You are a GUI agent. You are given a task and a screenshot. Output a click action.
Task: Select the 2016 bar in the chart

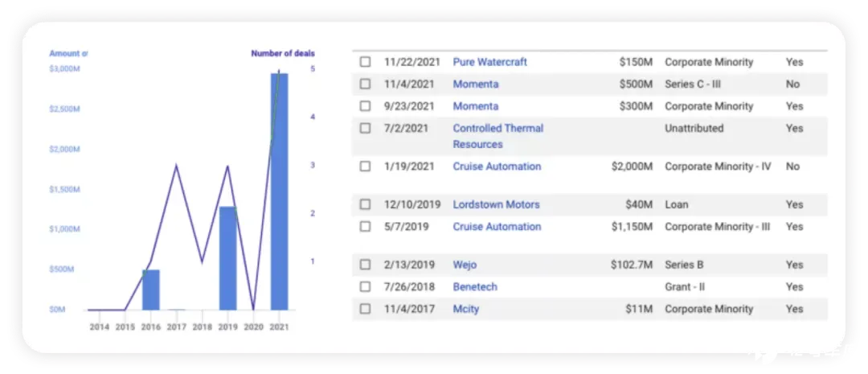(151, 290)
